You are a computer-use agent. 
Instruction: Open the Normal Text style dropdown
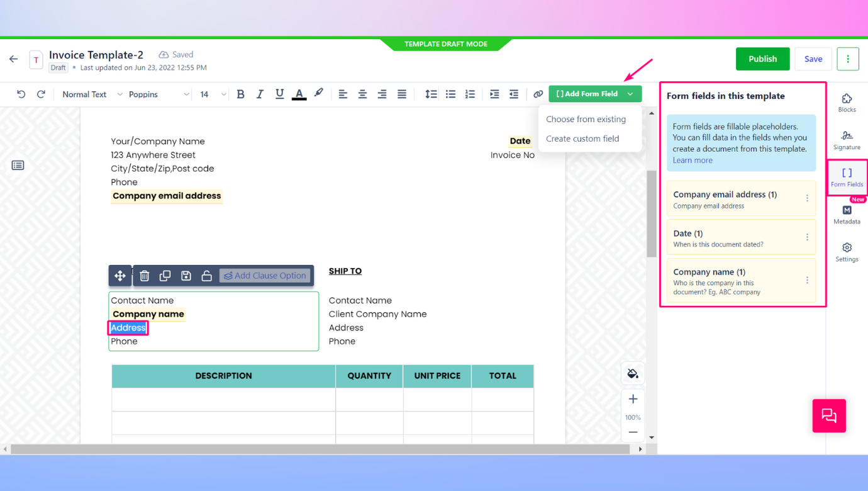(x=92, y=94)
